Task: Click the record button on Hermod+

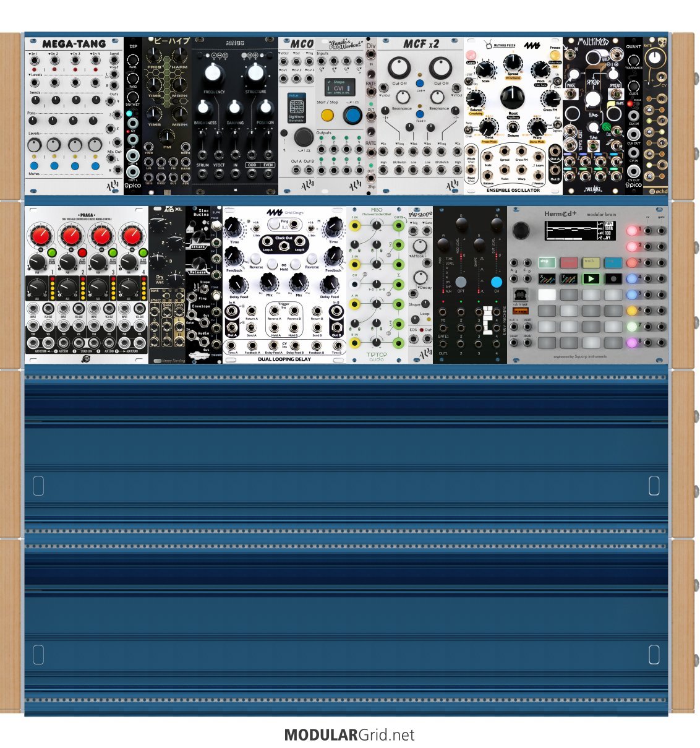Action: [613, 278]
